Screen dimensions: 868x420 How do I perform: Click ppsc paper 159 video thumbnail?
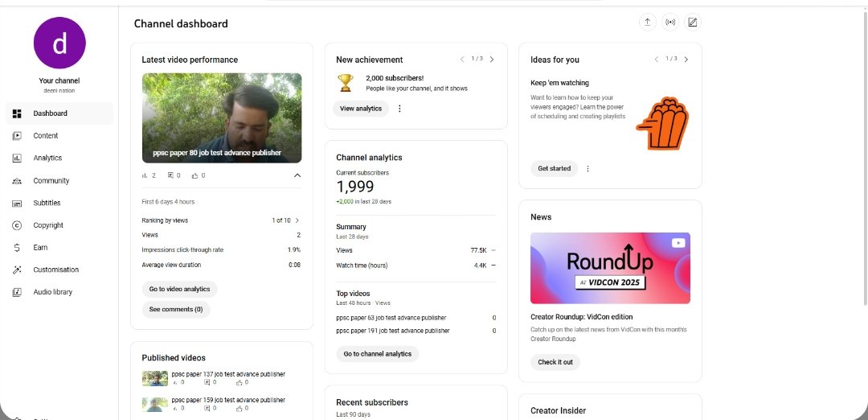(154, 405)
